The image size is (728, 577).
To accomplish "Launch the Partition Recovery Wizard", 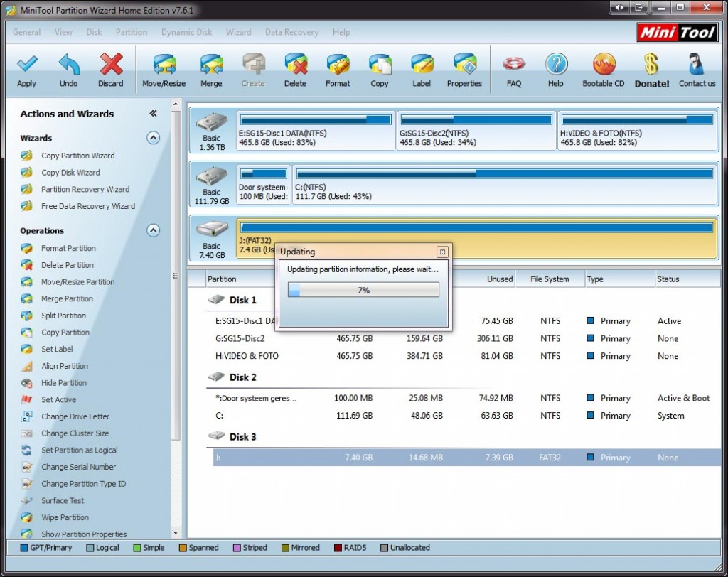I will coord(85,189).
